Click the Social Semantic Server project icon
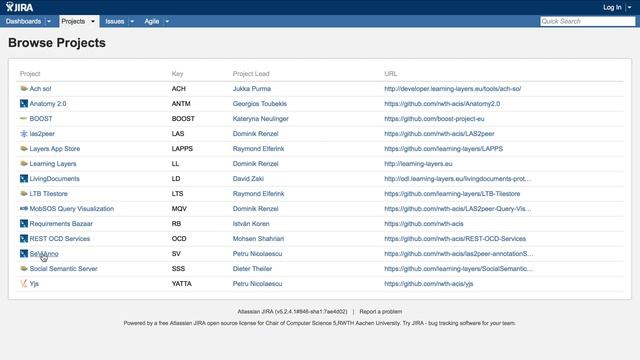The width and height of the screenshot is (640, 360). click(x=24, y=269)
